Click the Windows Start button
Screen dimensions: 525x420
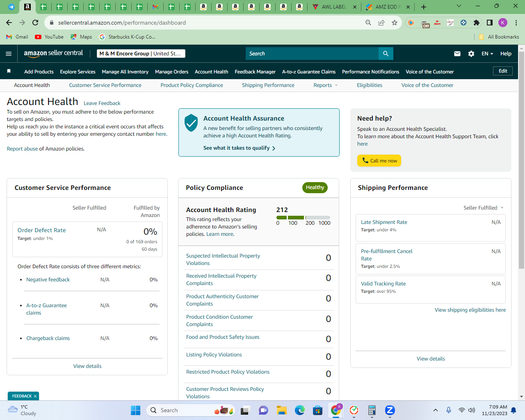(x=135, y=410)
